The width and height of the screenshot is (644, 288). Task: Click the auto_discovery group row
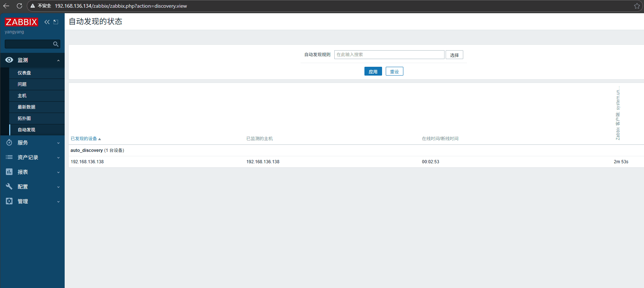[356, 150]
